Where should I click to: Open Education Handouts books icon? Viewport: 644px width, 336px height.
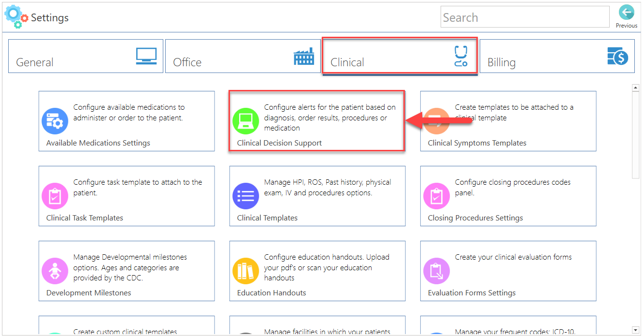[246, 271]
